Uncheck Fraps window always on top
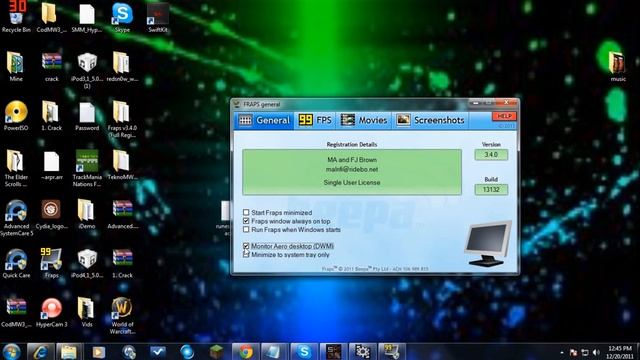This screenshot has height=360, width=640. point(246,221)
